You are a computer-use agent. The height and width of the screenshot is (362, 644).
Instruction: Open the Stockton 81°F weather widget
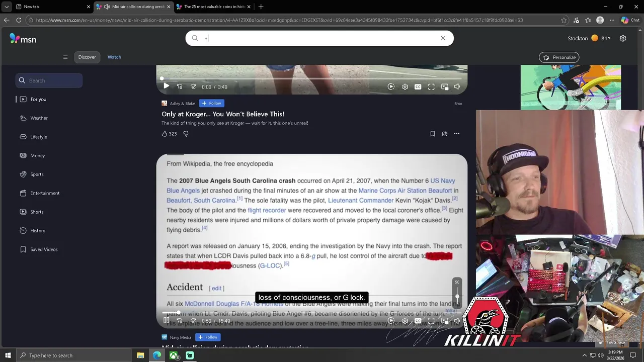pyautogui.click(x=589, y=38)
